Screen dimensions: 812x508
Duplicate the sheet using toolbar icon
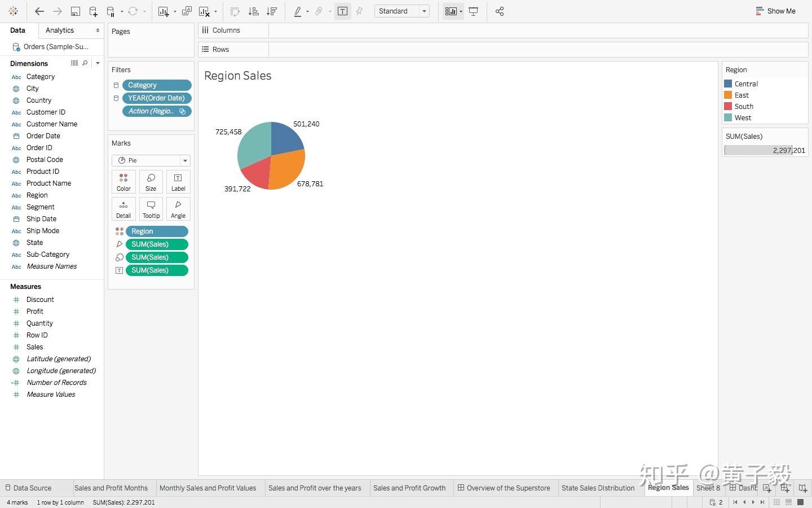tap(187, 11)
